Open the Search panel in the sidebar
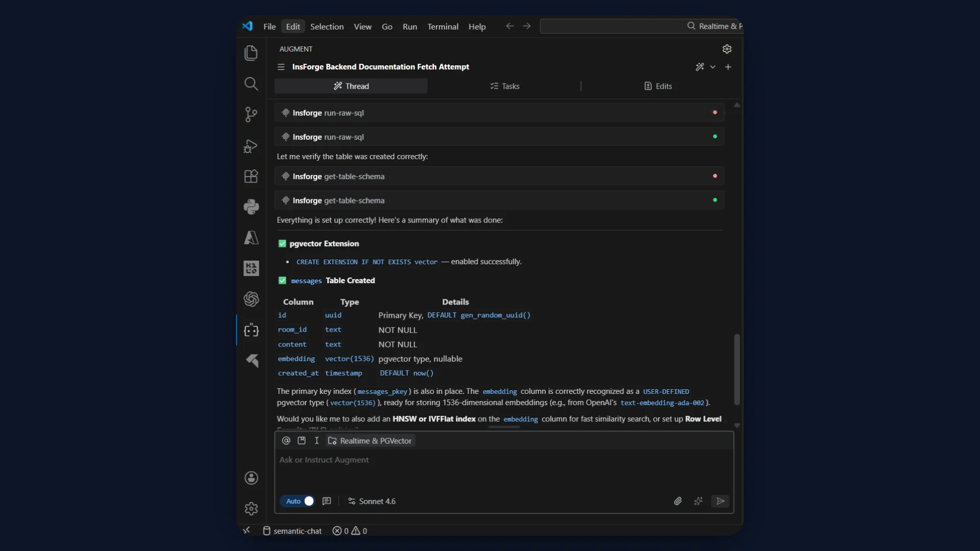The image size is (980, 551). click(x=251, y=84)
